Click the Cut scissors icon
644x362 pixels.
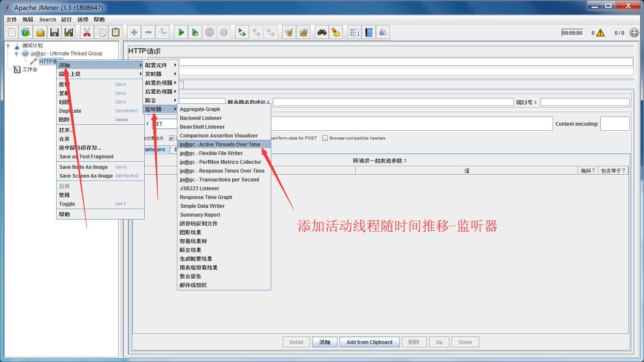[87, 32]
